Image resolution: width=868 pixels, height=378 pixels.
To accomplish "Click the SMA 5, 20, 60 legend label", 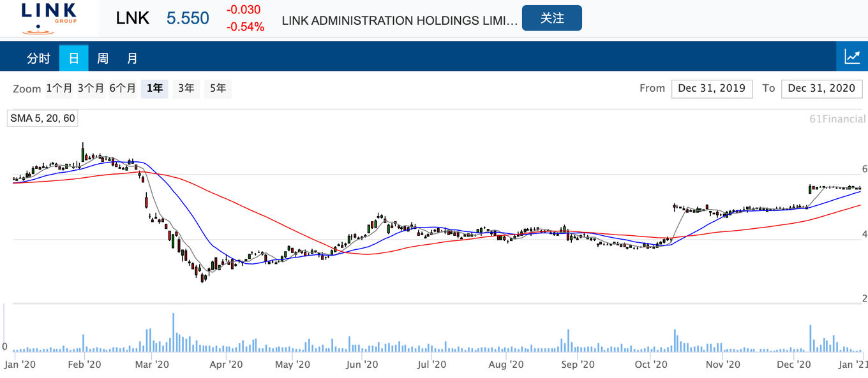I will [43, 119].
